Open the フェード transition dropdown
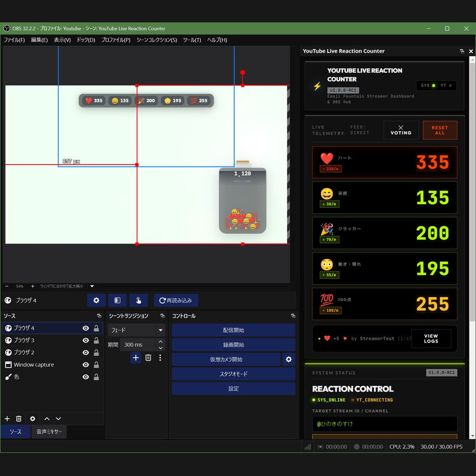476x476 pixels. pyautogui.click(x=136, y=330)
